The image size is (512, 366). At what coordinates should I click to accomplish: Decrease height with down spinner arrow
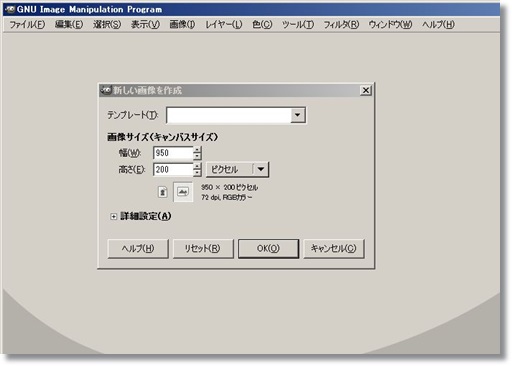point(197,173)
